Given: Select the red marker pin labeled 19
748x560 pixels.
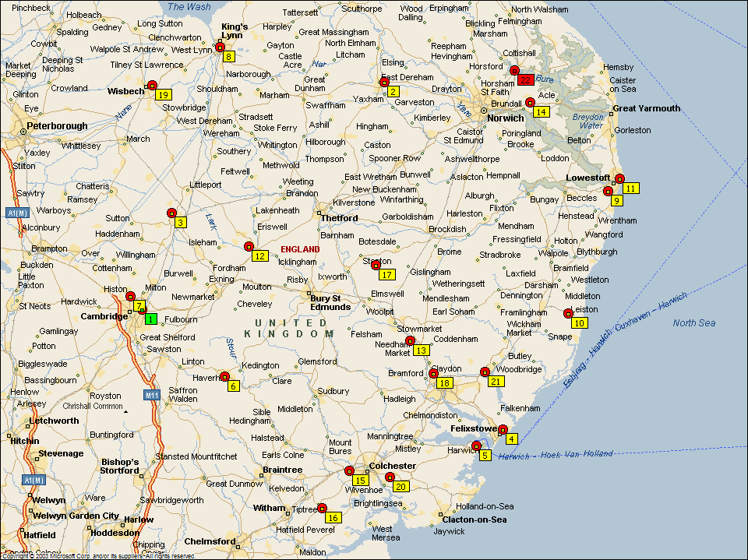Looking at the screenshot, I should point(152,85).
